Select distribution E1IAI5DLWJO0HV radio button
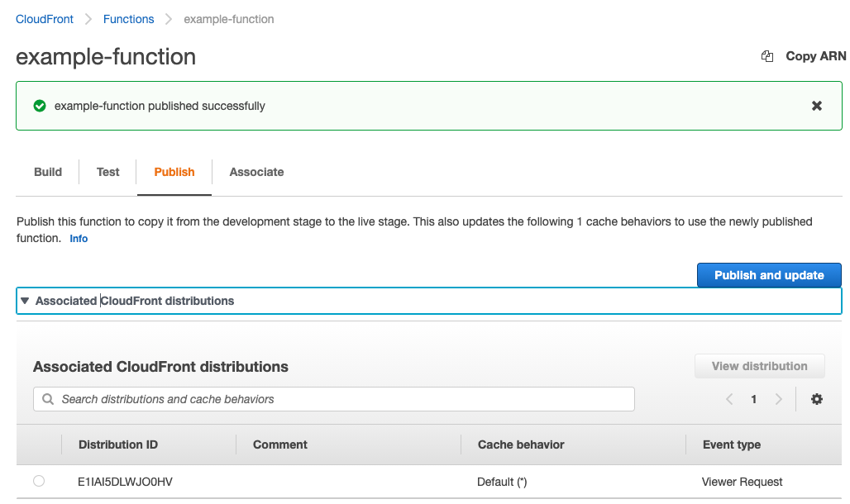The image size is (850, 504). 39,481
